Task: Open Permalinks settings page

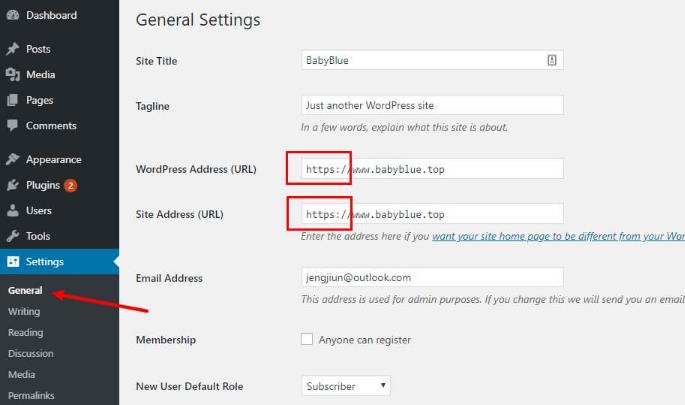Action: click(31, 396)
